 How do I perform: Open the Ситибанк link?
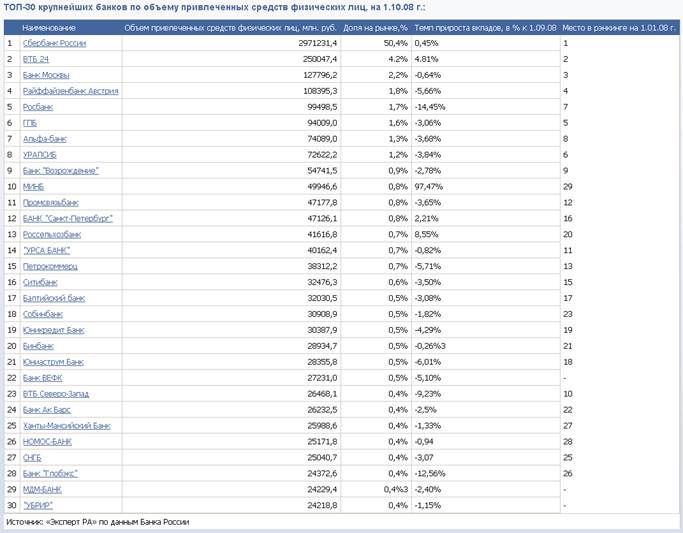tap(40, 282)
